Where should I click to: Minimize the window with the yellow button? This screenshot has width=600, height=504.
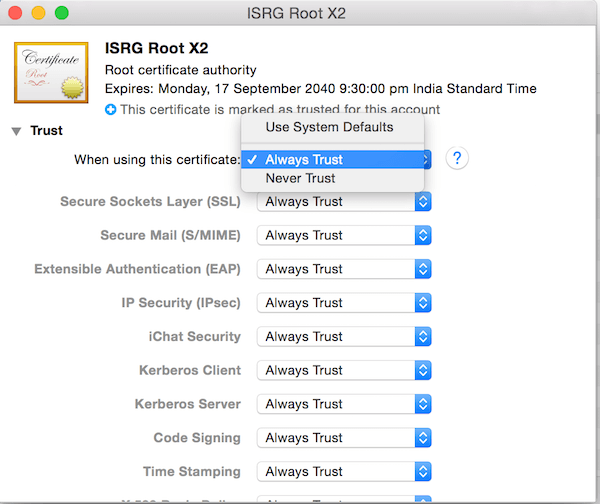(39, 14)
